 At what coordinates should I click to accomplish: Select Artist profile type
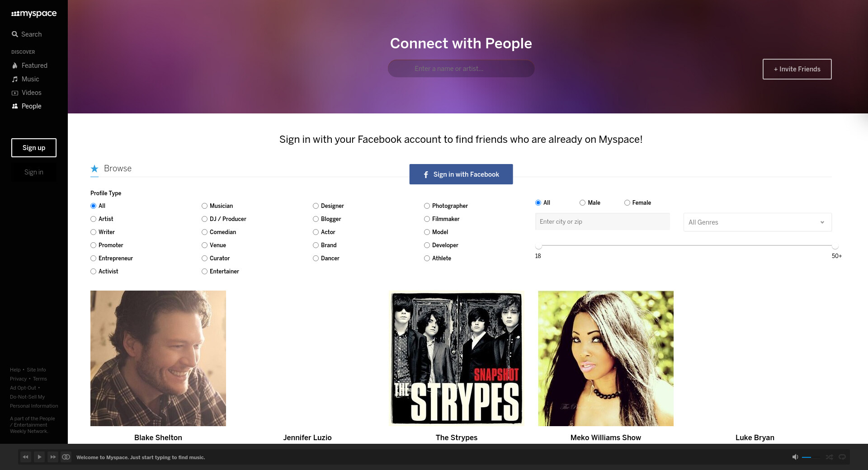[93, 219]
